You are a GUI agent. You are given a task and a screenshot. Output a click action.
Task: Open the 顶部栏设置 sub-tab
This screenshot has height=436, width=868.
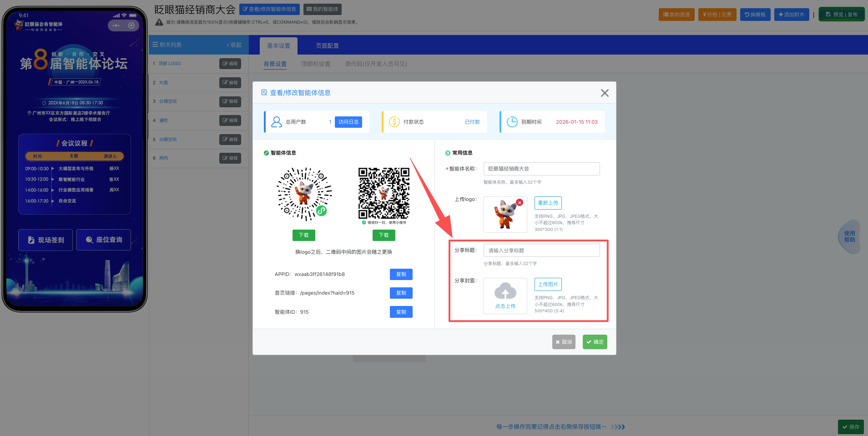[x=315, y=64]
